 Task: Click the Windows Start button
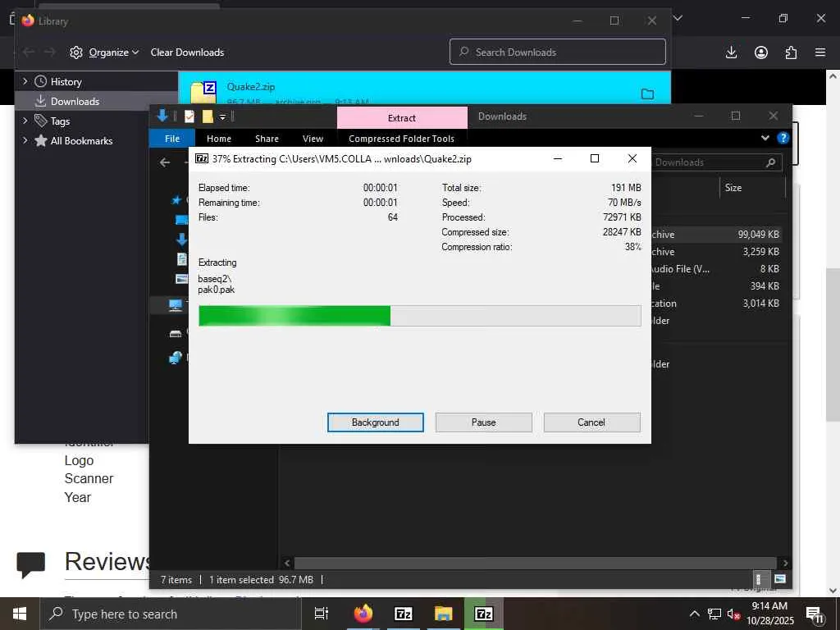click(x=20, y=614)
